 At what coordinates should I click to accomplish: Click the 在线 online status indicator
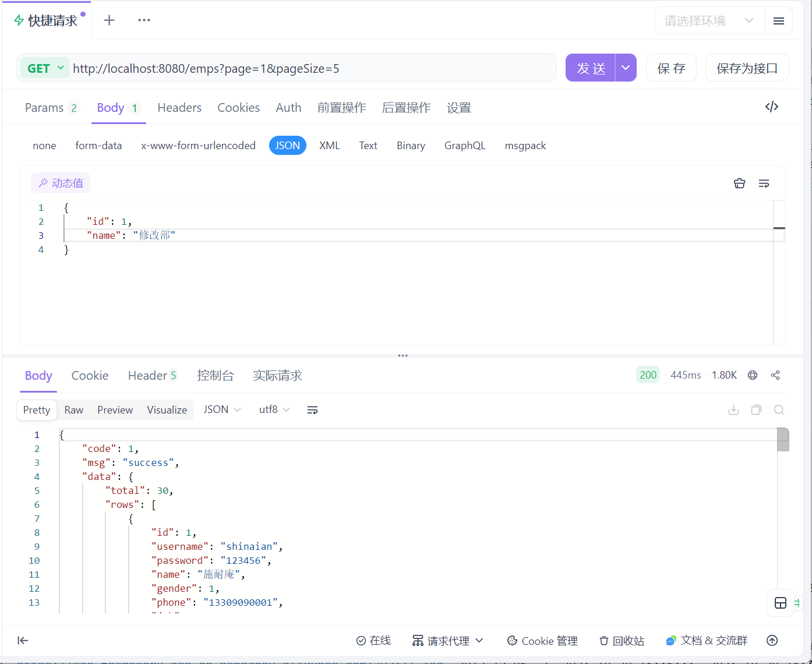pos(373,641)
